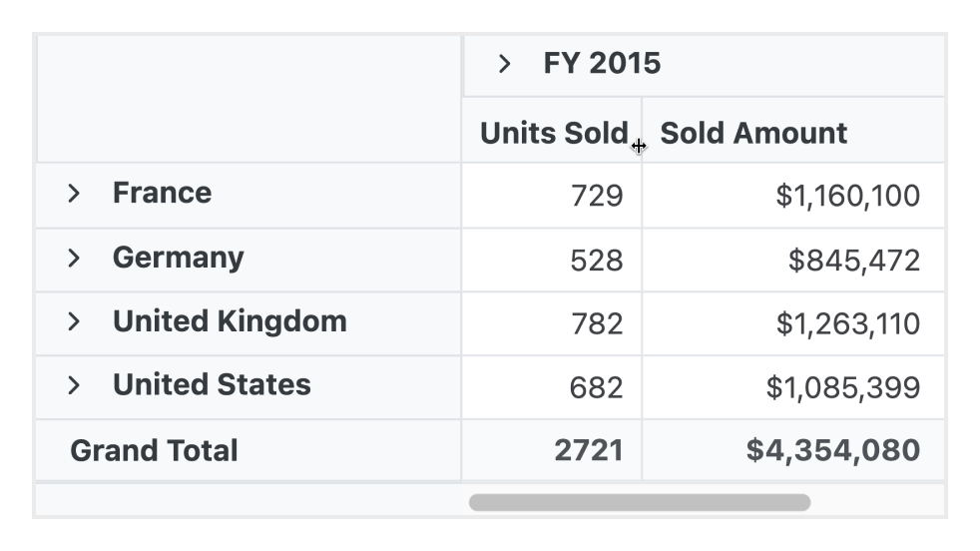Select France Units Sold cell 729
This screenshot has height=551, width=980.
pyautogui.click(x=596, y=196)
